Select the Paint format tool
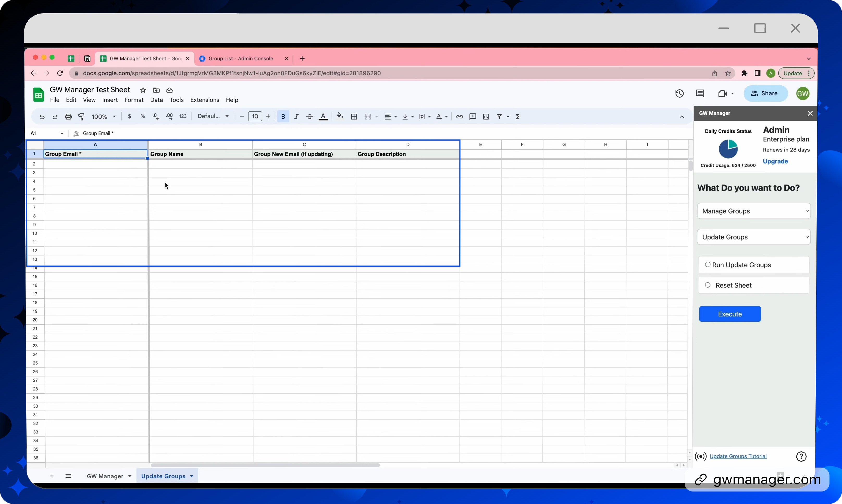This screenshot has width=842, height=504. [x=82, y=116]
